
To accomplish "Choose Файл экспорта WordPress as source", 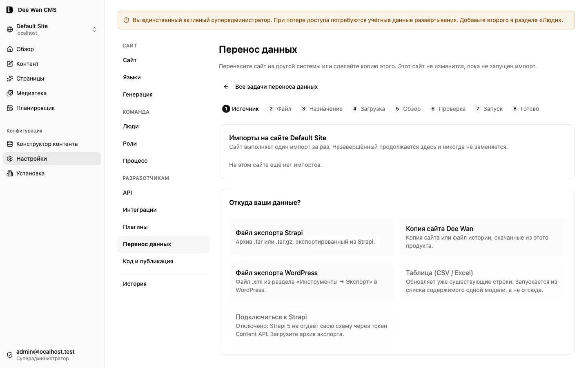I will click(312, 281).
